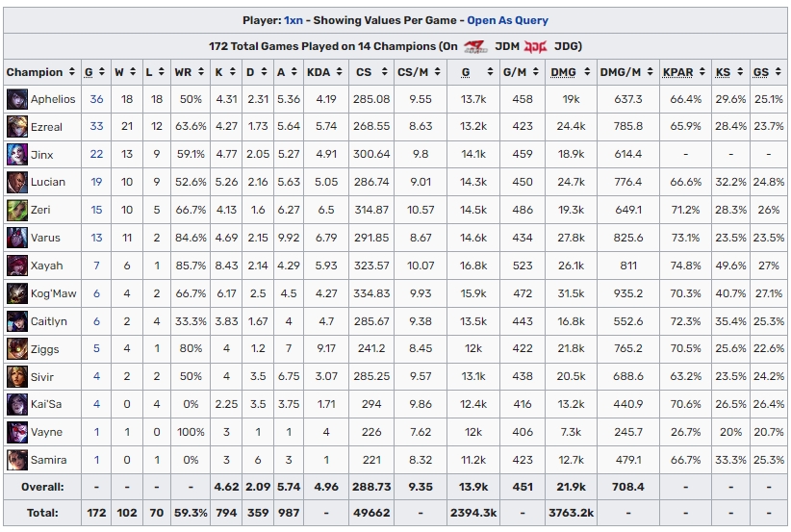Sort by KPAR column header

coord(681,72)
